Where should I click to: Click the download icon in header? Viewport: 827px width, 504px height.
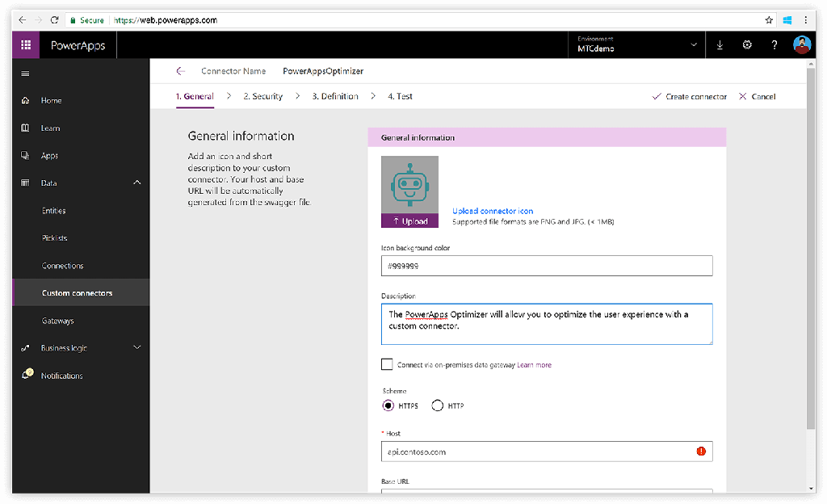720,45
